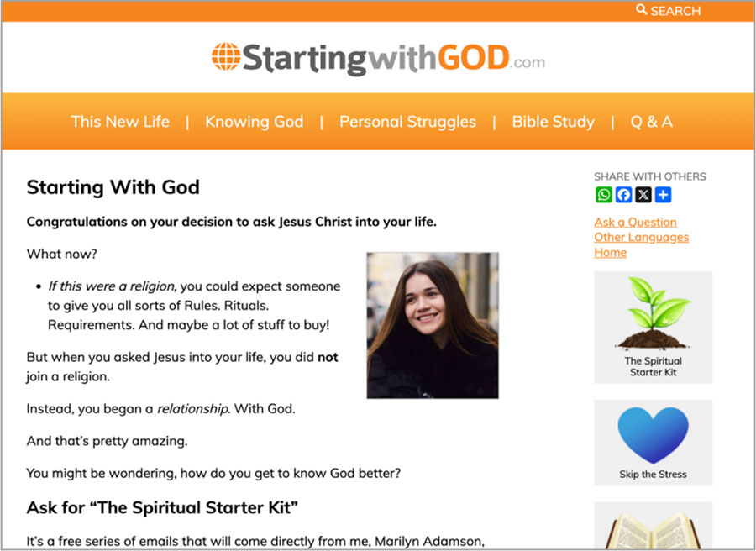Click the search magnifier icon
Viewport: 756px width, 551px height.
pyautogui.click(x=641, y=9)
